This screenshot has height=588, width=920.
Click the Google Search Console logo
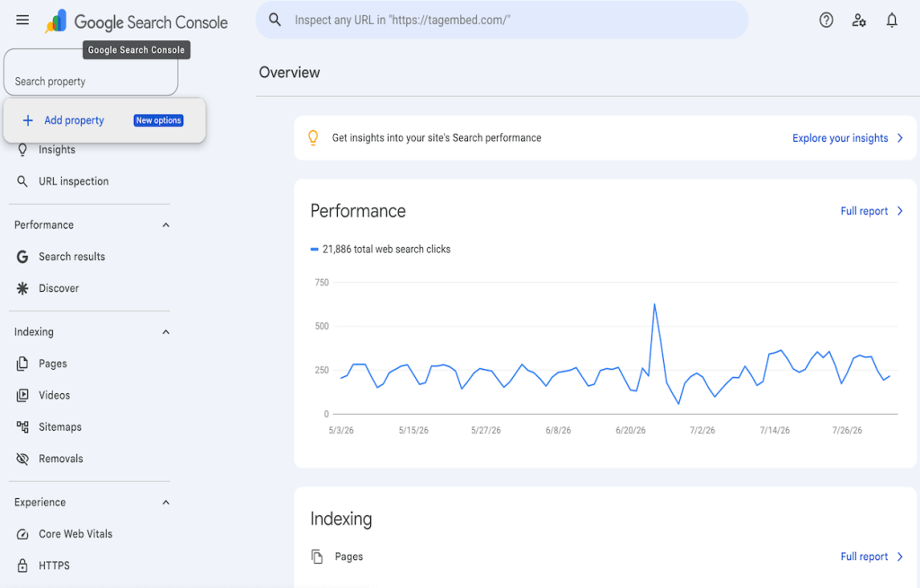point(137,22)
